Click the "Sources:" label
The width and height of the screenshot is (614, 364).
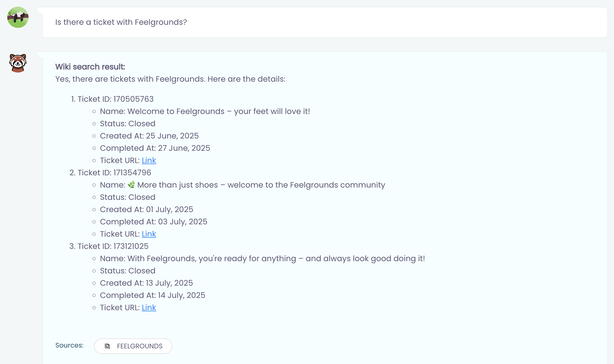point(69,345)
